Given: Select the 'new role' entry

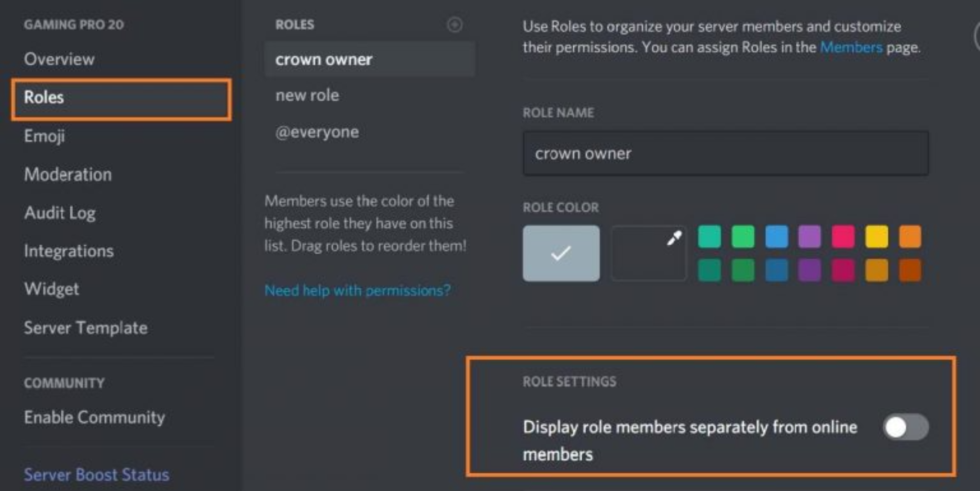Looking at the screenshot, I should click(x=307, y=96).
